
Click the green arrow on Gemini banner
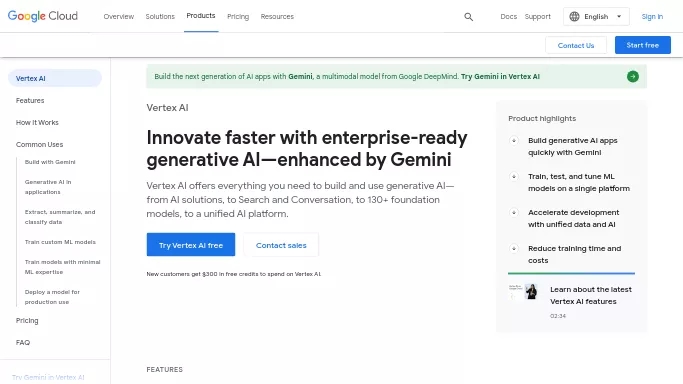(632, 77)
